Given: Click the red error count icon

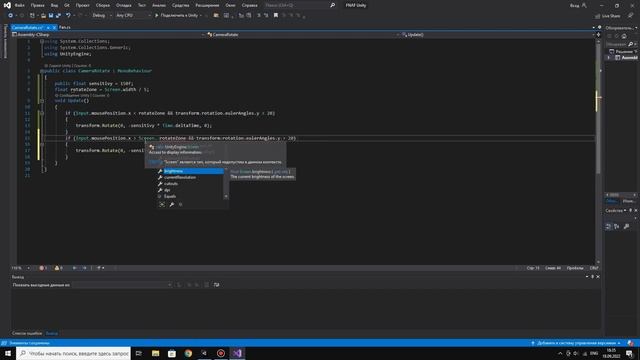Looking at the screenshot, I should pos(42,268).
